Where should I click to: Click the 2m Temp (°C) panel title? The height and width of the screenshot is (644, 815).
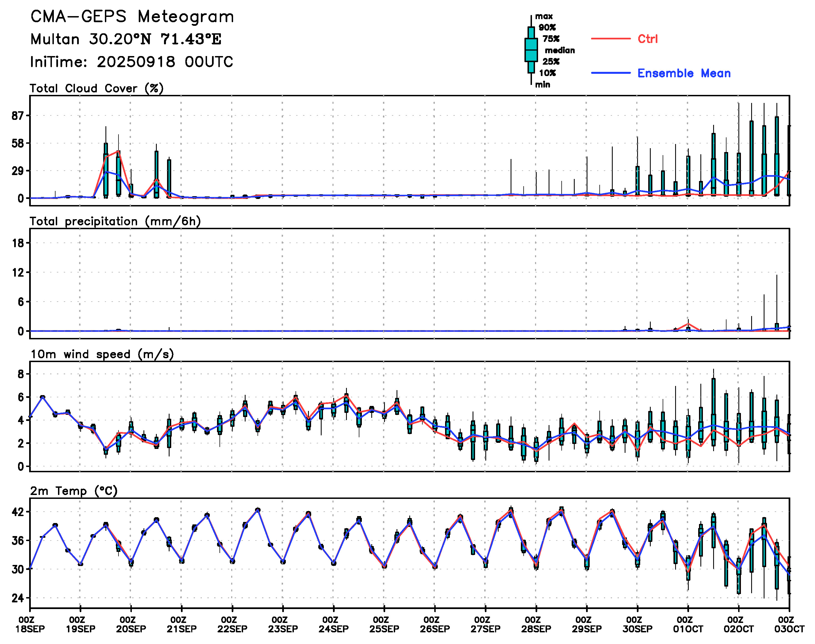pos(74,491)
